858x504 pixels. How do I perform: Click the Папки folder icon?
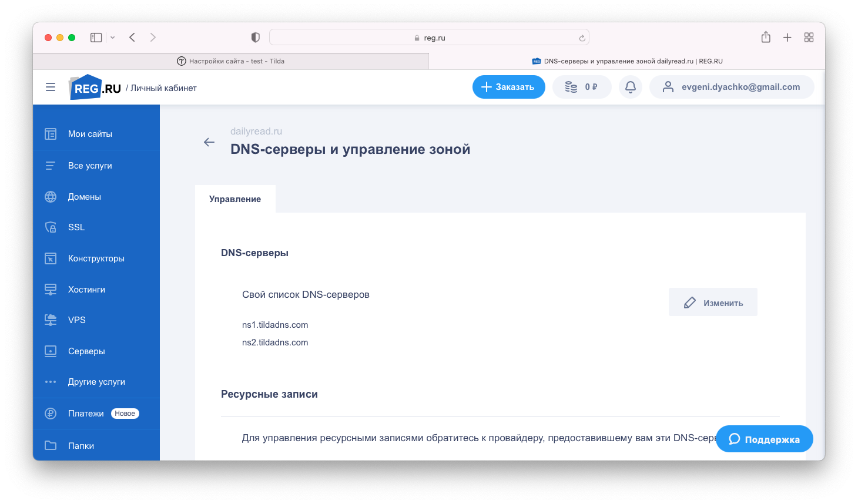(51, 445)
